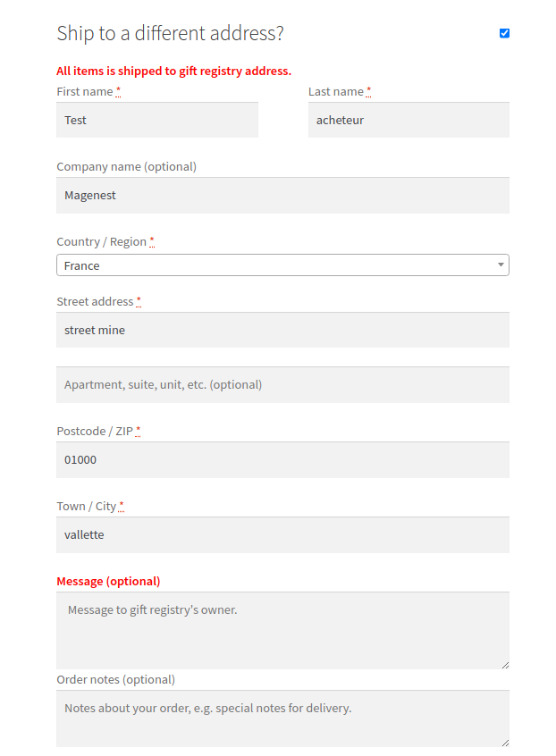Click the Order notes textarea
The height and width of the screenshot is (756, 556).
tap(282, 718)
